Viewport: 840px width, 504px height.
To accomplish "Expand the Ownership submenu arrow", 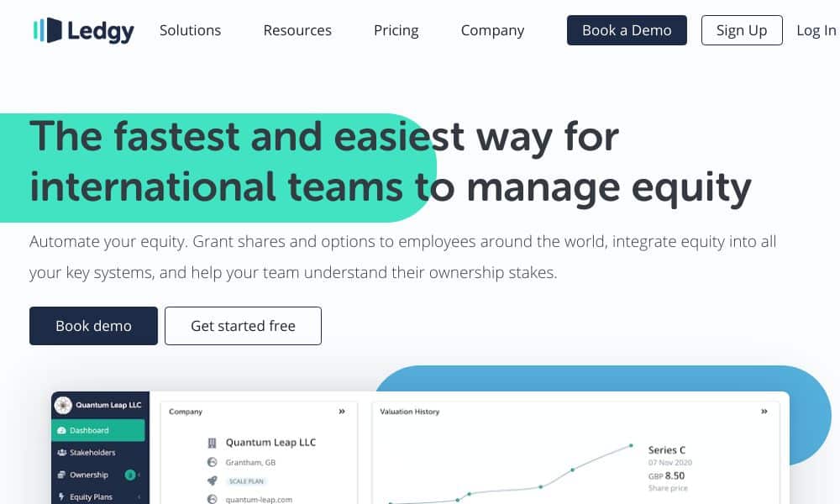I will pos(139,475).
